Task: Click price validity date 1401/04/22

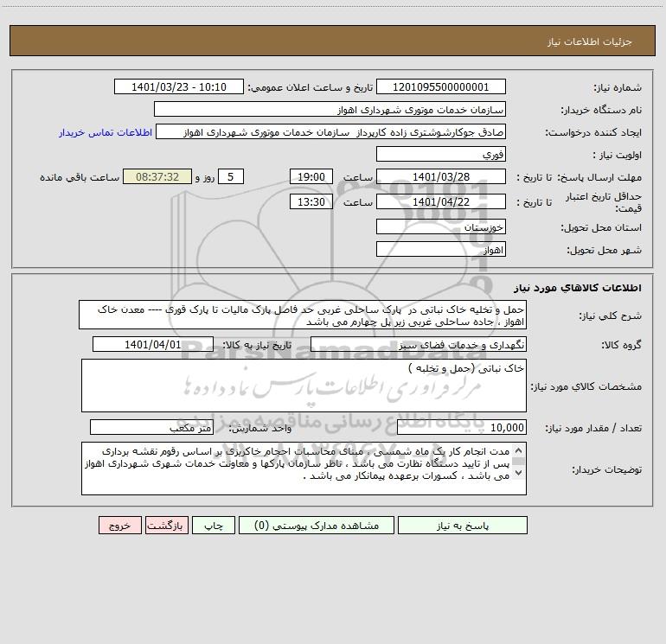Action: click(x=441, y=201)
